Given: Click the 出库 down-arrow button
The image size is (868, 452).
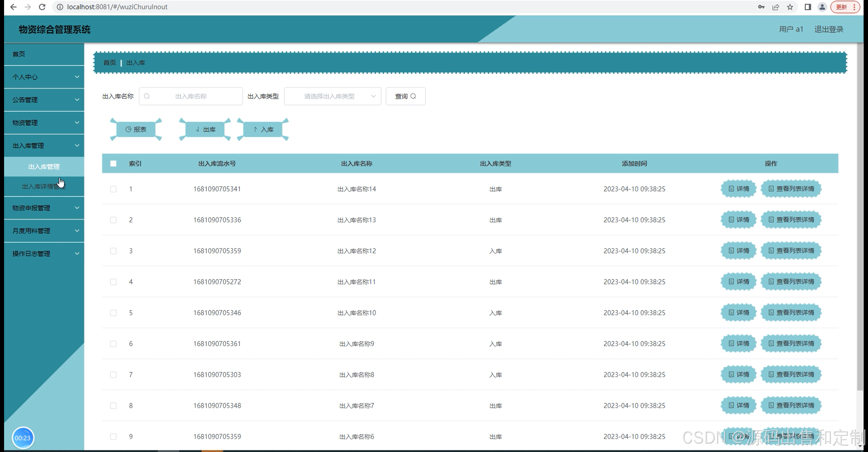Looking at the screenshot, I should [x=205, y=129].
